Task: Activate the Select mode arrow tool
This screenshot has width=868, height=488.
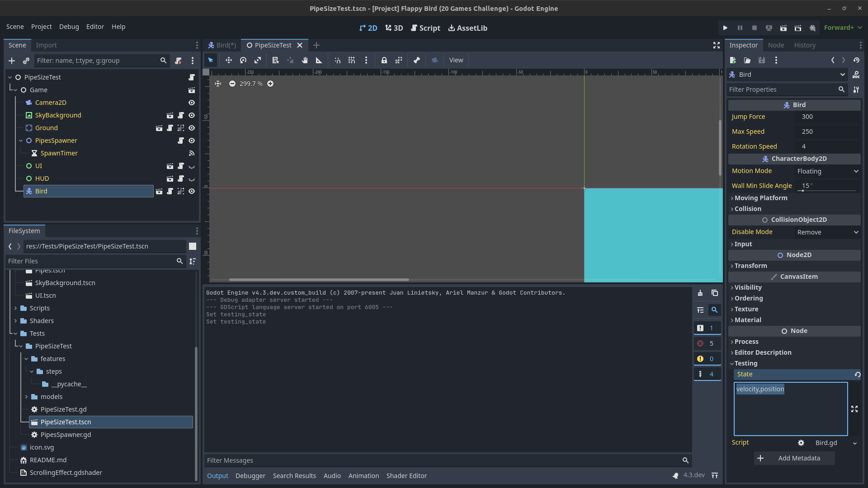Action: click(211, 60)
